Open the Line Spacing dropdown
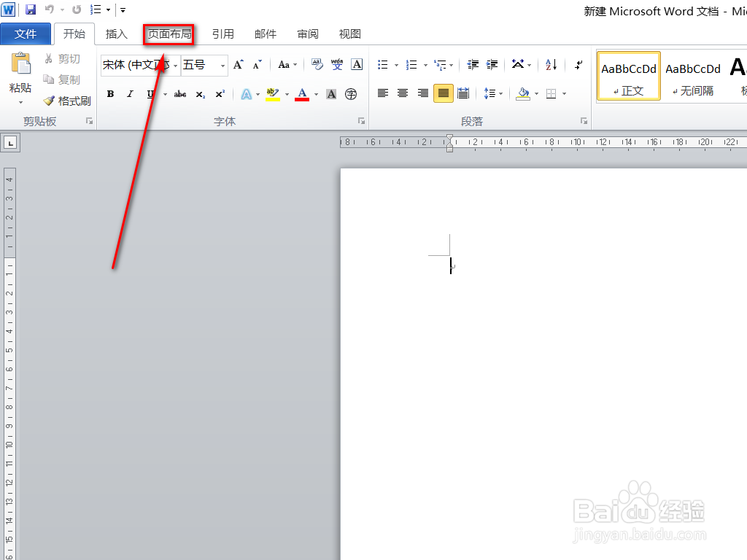The image size is (747, 560). pyautogui.click(x=493, y=93)
